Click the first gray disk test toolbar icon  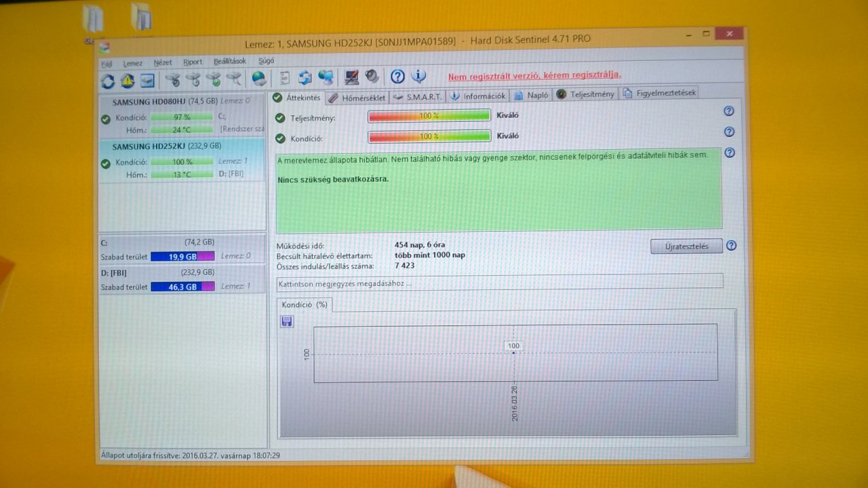coord(173,80)
